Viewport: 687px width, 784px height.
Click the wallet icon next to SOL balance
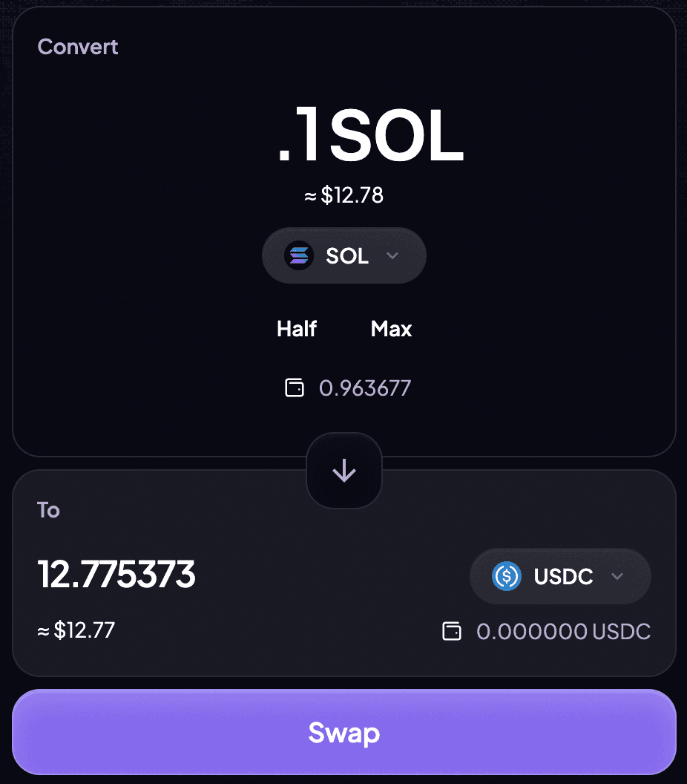click(295, 387)
